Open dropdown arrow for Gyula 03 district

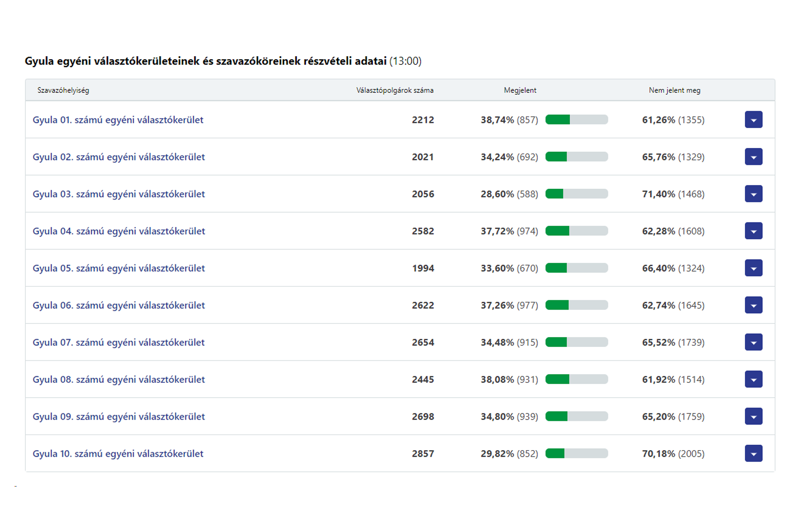tap(753, 194)
